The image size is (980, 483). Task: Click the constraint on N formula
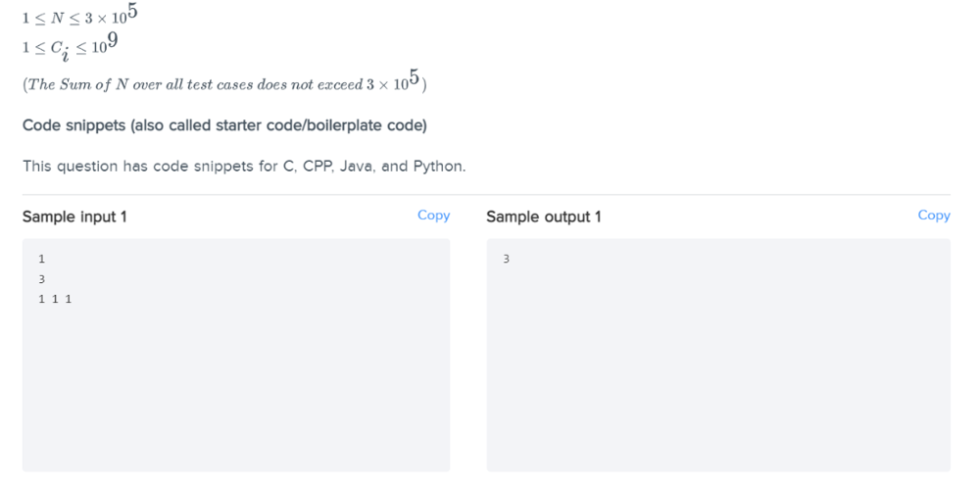pos(80,16)
